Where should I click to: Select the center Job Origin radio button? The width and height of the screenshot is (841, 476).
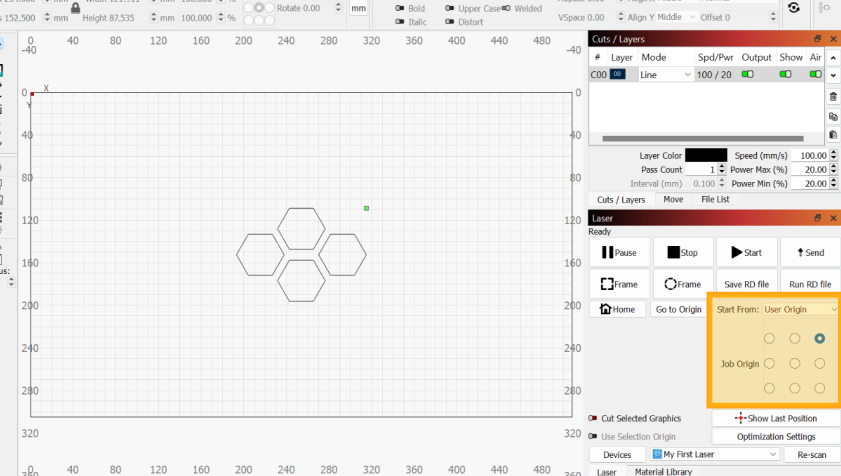point(794,363)
